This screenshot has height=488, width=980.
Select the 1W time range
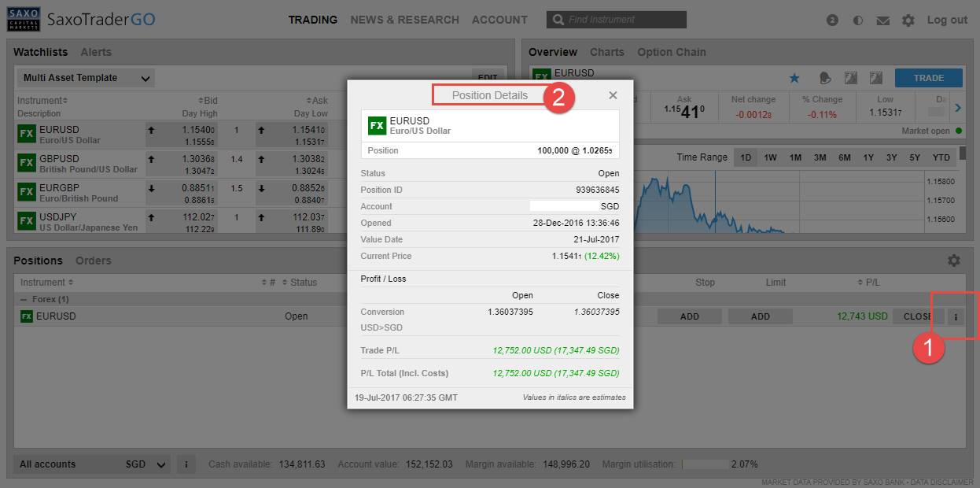pyautogui.click(x=770, y=157)
